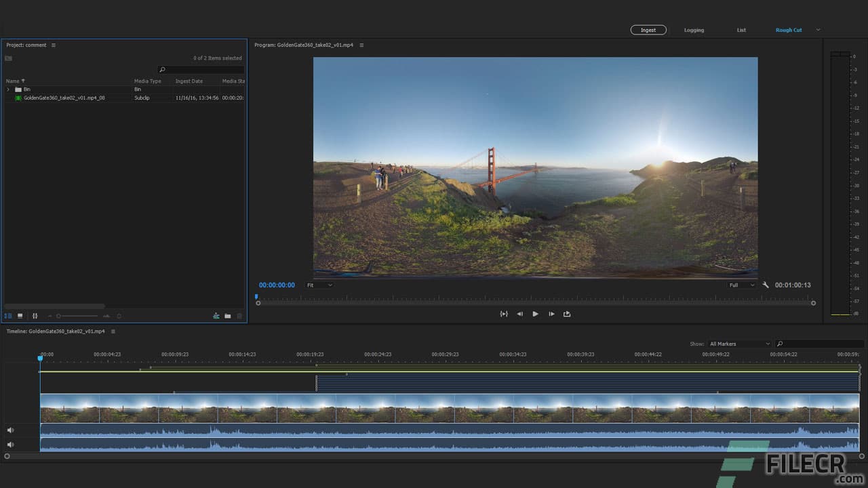Open the playback settings wrench in the Program monitor
868x488 pixels.
766,285
